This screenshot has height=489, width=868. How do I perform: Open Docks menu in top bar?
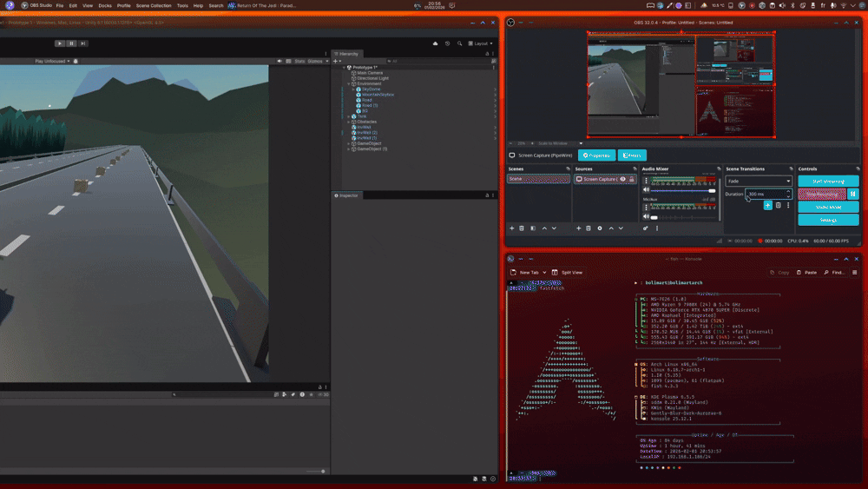105,5
